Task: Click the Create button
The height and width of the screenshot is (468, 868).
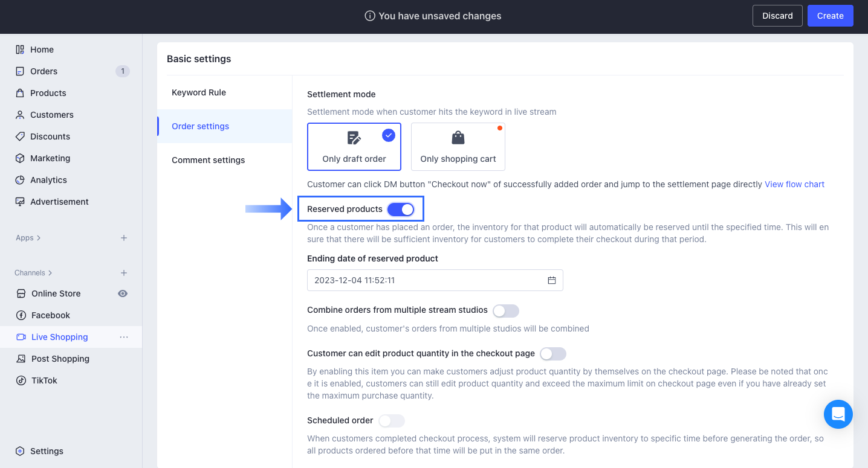Action: pos(830,16)
